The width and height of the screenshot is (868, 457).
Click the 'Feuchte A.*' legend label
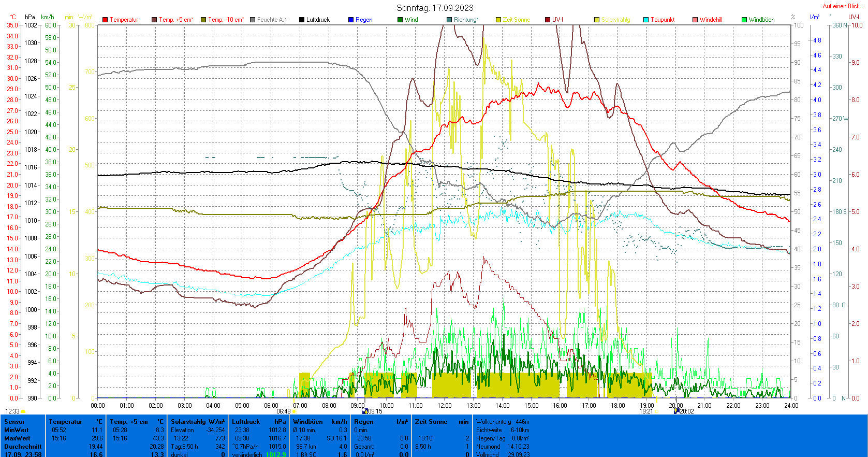(272, 20)
